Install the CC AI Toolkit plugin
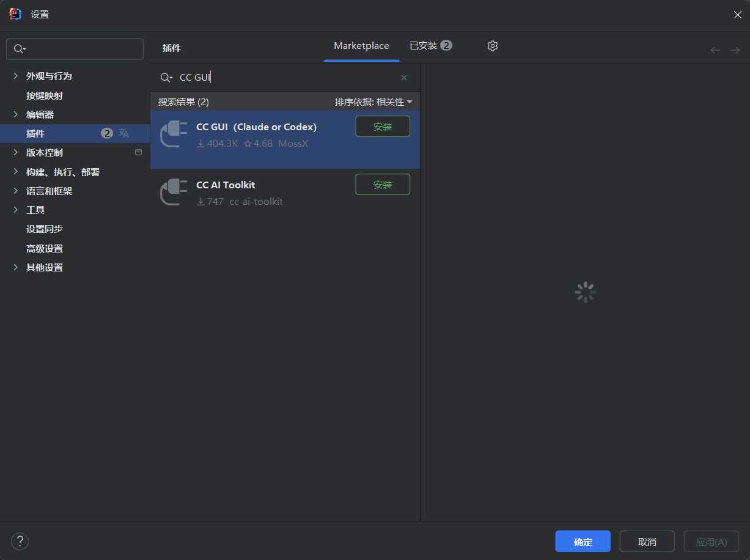 pos(383,185)
